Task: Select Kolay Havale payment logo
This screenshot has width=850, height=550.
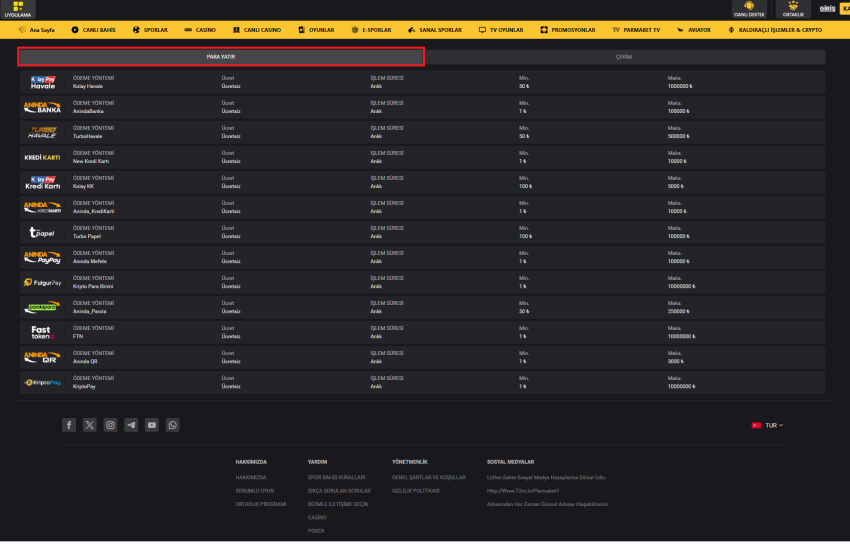Action: pos(43,82)
